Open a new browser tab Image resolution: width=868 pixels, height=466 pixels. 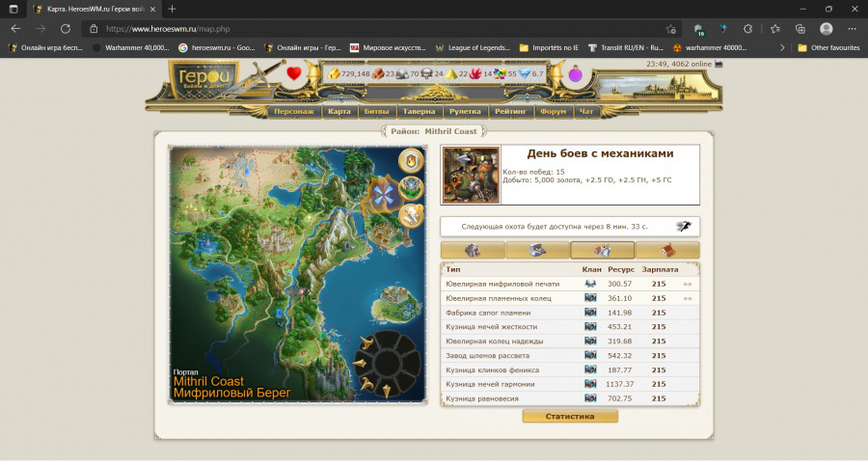(x=173, y=9)
